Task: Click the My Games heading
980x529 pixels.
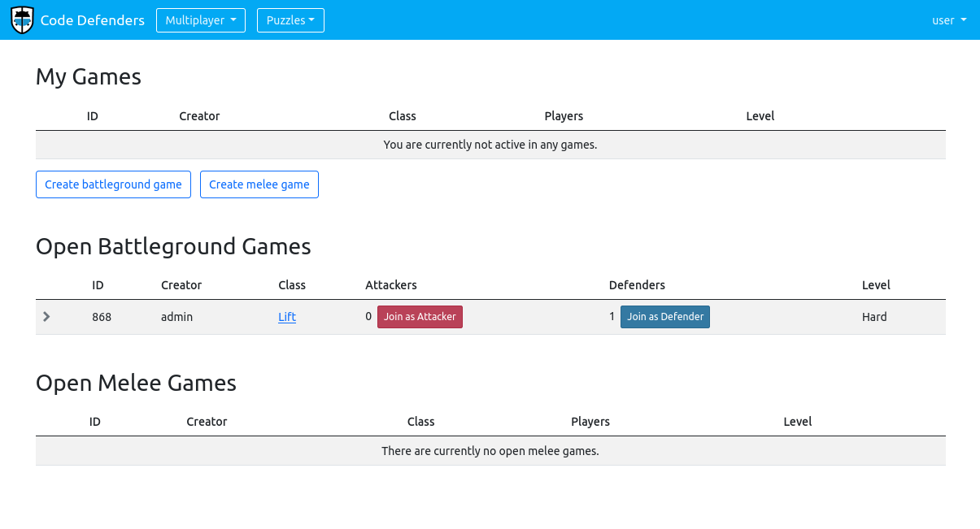Action: 89,77
